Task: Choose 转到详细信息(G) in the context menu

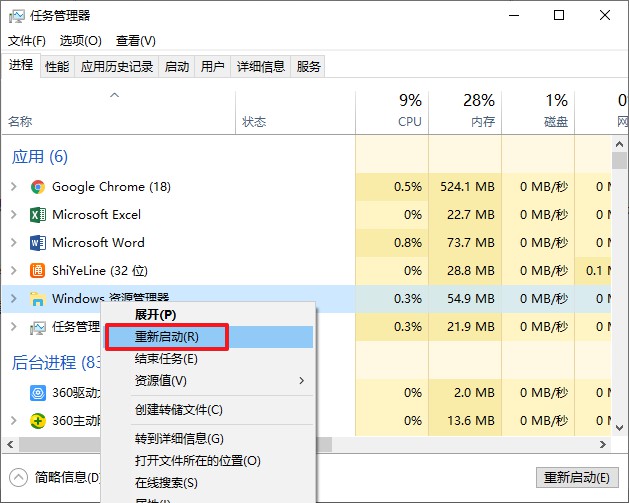Action: 208,439
